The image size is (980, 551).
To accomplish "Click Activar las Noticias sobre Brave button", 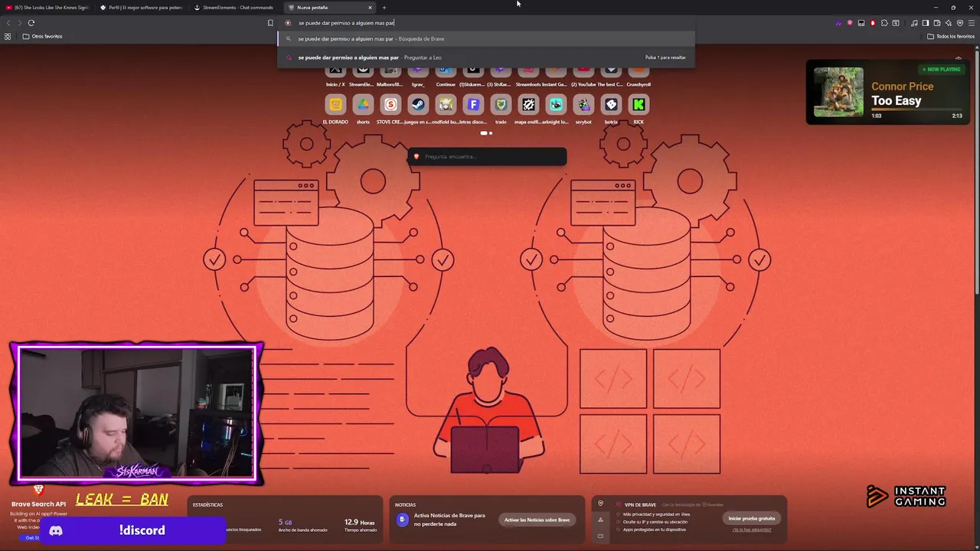I will [537, 520].
